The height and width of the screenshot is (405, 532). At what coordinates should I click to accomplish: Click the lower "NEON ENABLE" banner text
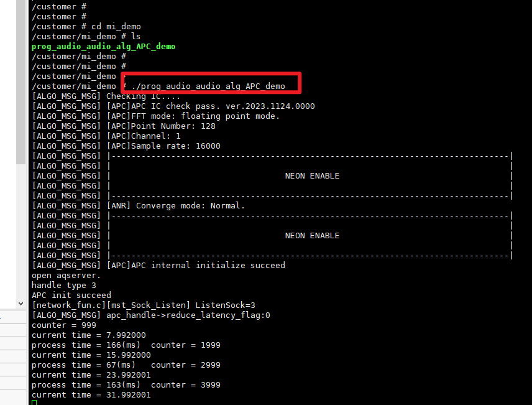click(x=312, y=236)
